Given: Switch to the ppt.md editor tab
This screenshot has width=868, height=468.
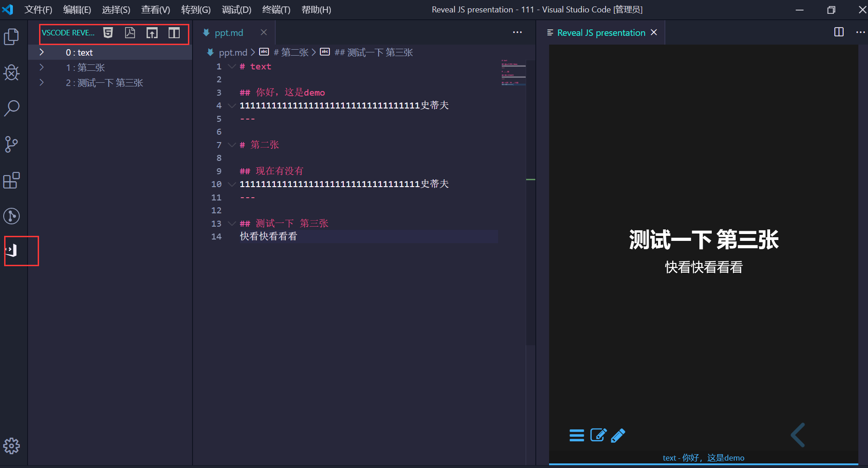Looking at the screenshot, I should (x=228, y=32).
